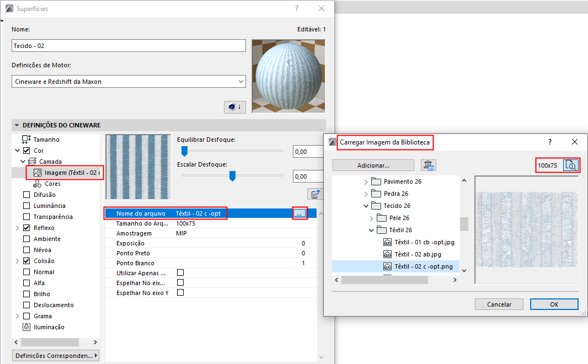Viewport: 588px width, 364px height.
Task: Expand the Pavimento 26 folder arrow
Action: [366, 182]
